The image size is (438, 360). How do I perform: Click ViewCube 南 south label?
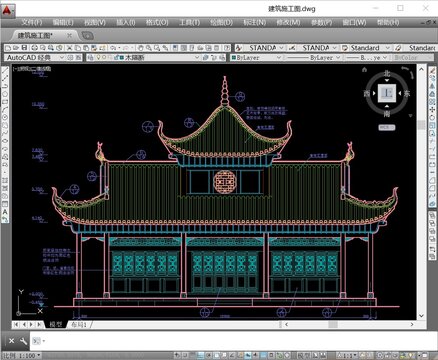pyautogui.click(x=387, y=114)
